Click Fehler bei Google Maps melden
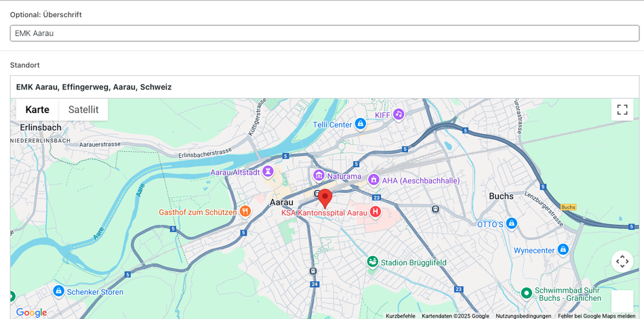The width and height of the screenshot is (644, 319). 597,316
